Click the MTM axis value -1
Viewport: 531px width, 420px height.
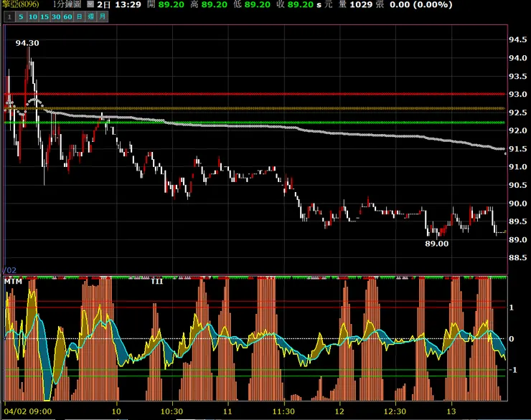point(513,370)
